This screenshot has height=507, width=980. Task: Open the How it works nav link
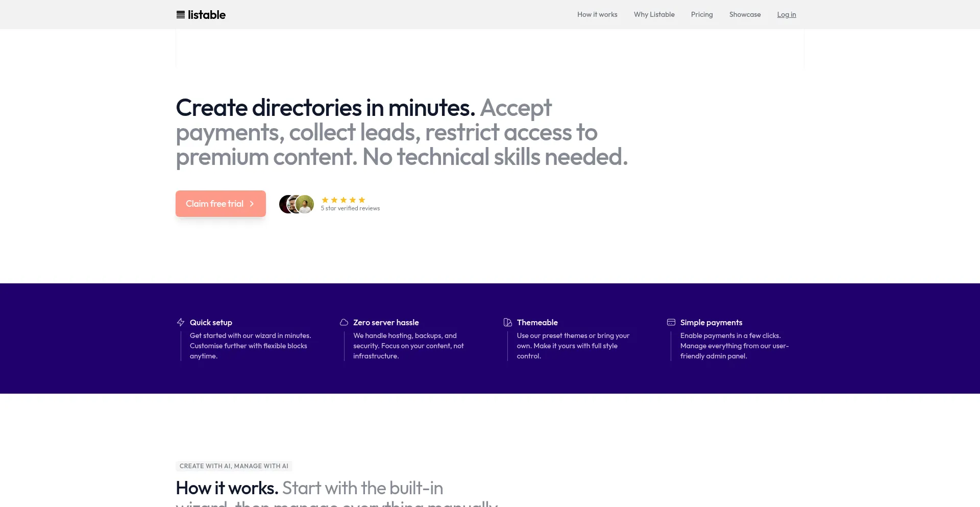(597, 14)
